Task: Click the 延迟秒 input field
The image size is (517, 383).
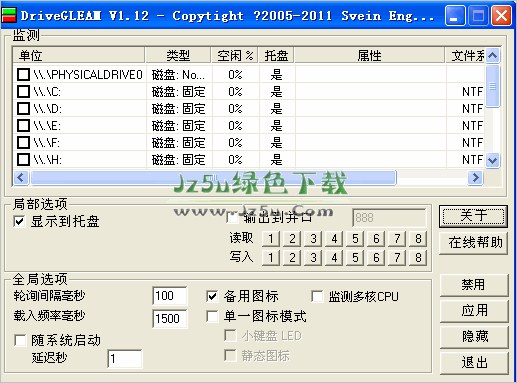Action: click(125, 359)
